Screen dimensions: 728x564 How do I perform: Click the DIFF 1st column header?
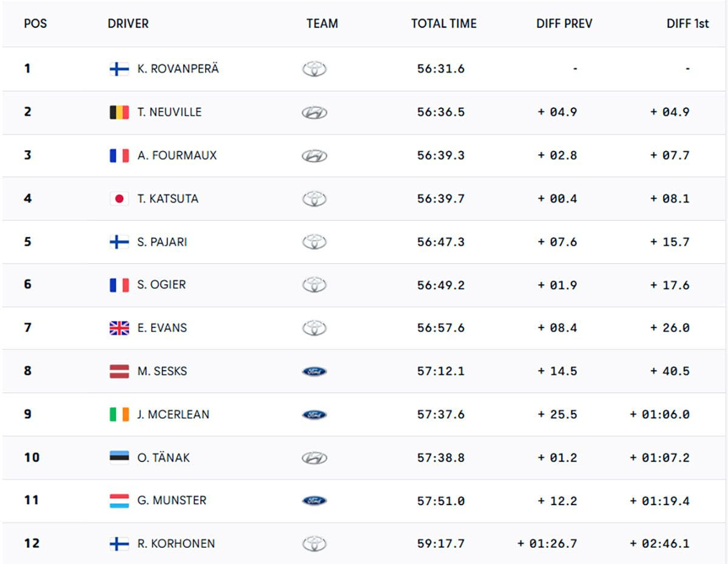click(x=687, y=24)
